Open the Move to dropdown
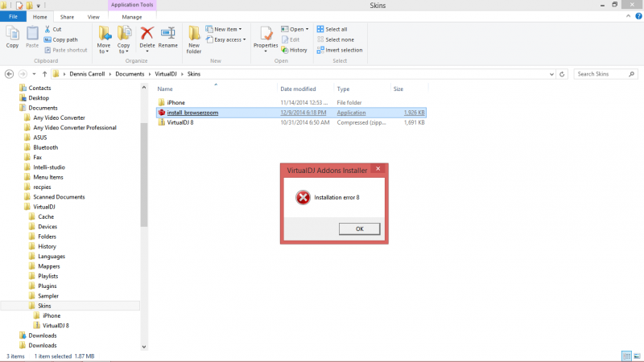The height and width of the screenshot is (362, 644). pyautogui.click(x=104, y=39)
